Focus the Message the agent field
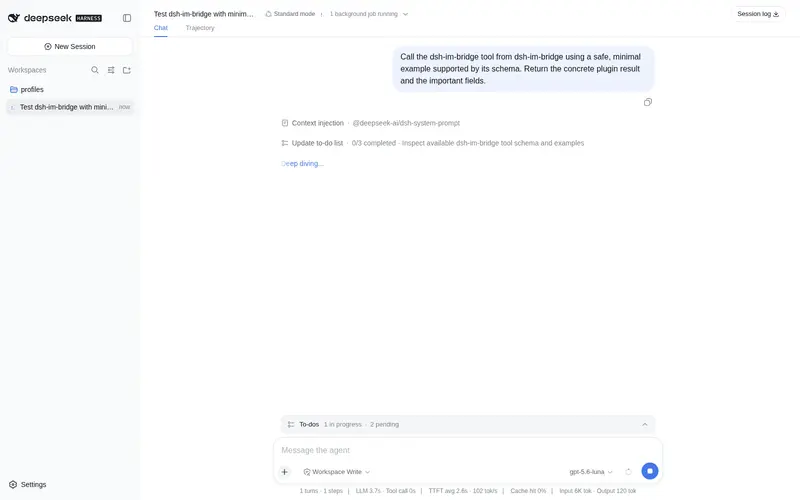Viewport: 800px width, 500px height. (x=467, y=450)
